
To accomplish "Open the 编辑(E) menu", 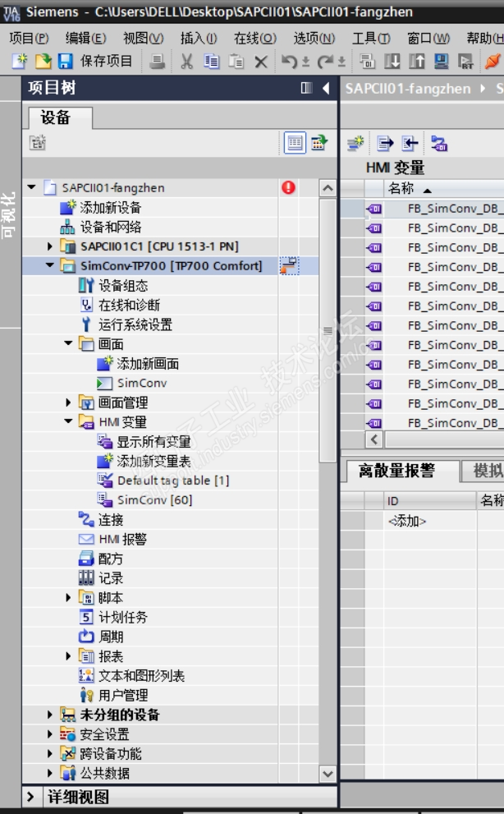I will [x=85, y=38].
